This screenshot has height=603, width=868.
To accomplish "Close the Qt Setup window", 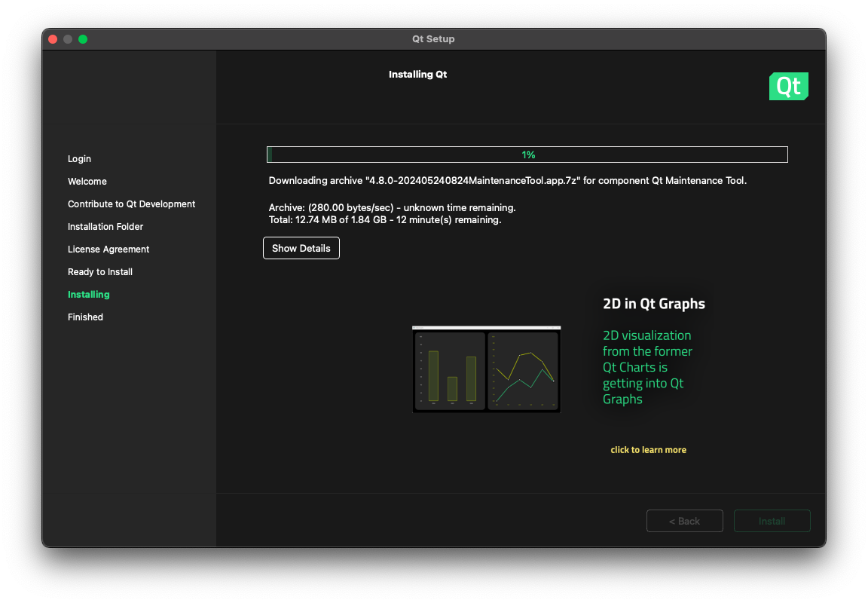I will [x=53, y=39].
